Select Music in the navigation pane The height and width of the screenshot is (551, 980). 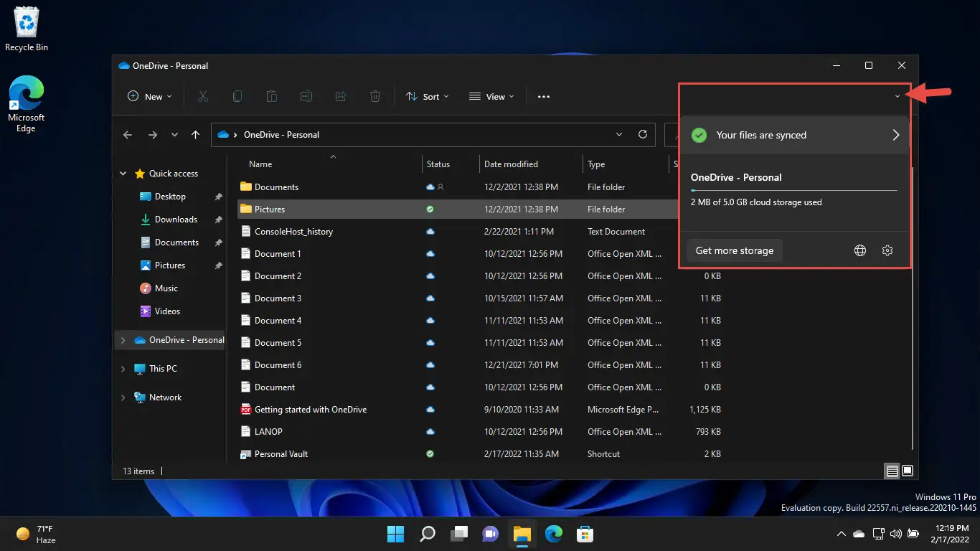pyautogui.click(x=166, y=288)
